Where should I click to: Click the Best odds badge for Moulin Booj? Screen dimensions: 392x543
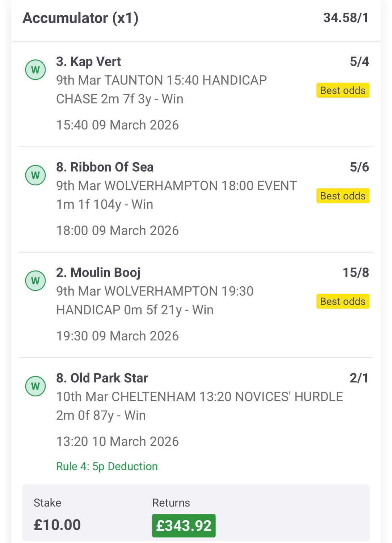[342, 301]
